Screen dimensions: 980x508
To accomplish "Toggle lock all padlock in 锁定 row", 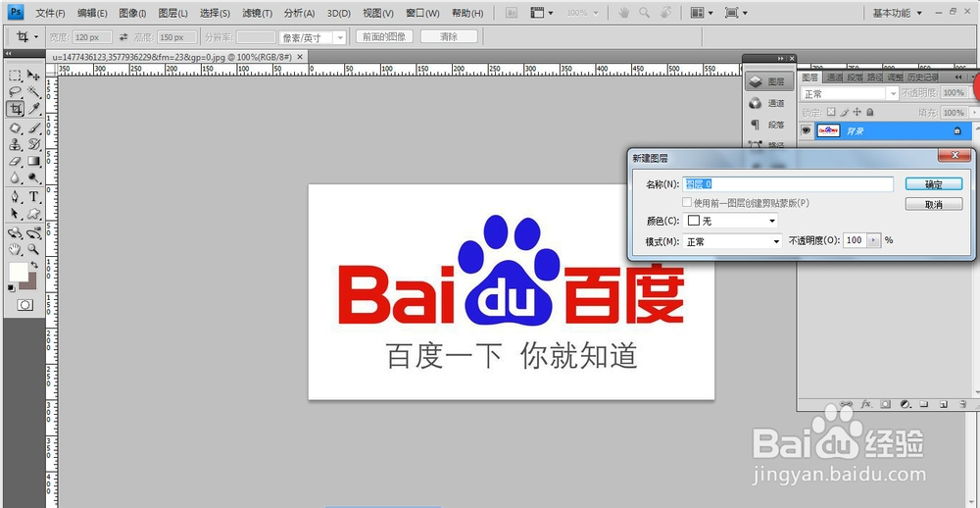I will coord(870,112).
